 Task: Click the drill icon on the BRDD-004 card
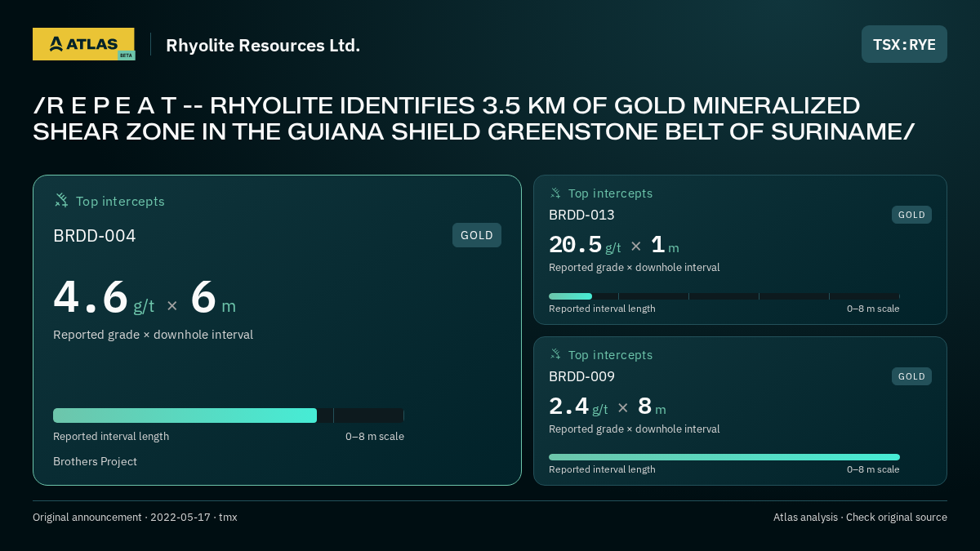click(x=61, y=200)
